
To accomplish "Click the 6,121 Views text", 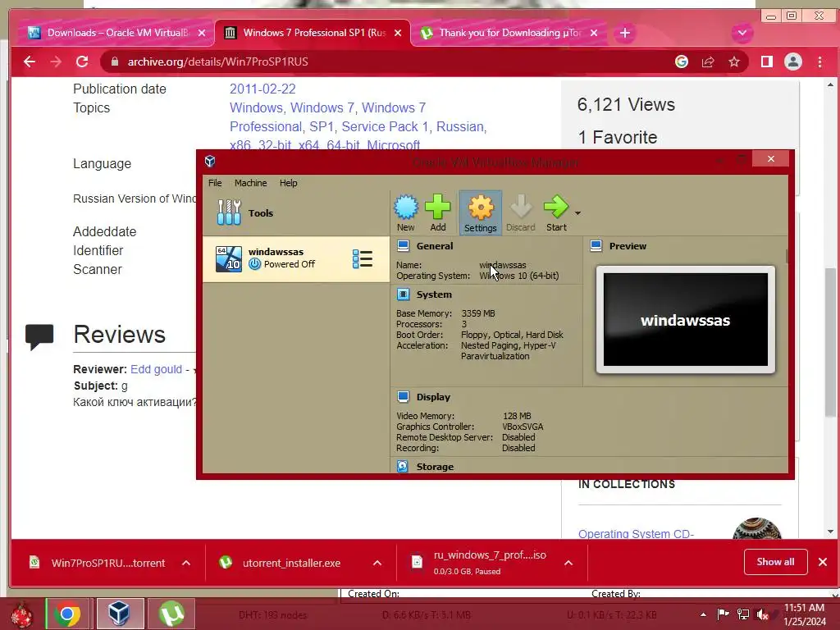I will (626, 104).
